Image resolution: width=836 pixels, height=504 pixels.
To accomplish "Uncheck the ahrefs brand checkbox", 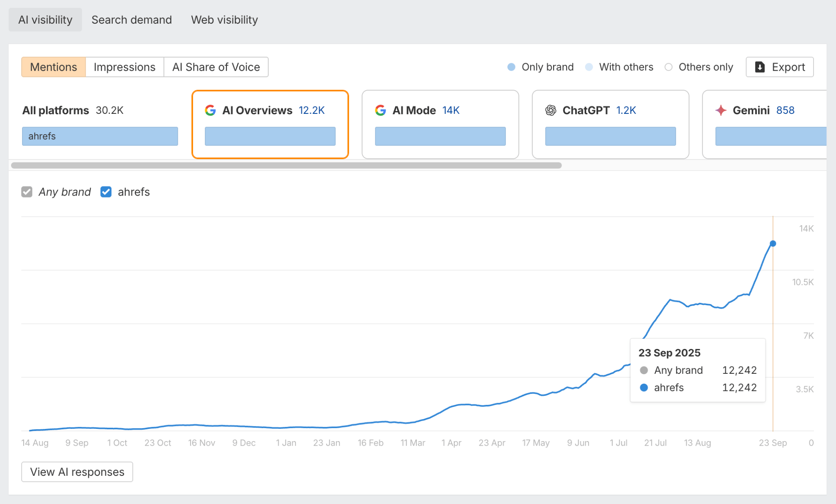I will (x=106, y=192).
